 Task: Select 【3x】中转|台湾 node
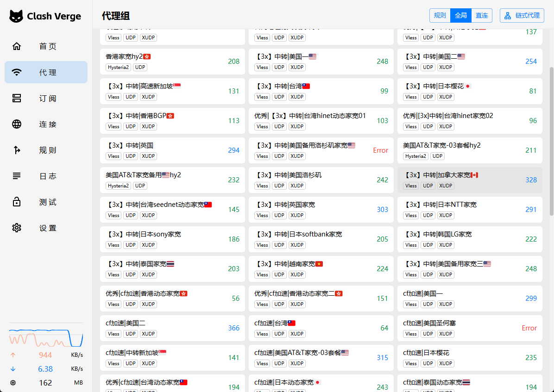click(321, 91)
